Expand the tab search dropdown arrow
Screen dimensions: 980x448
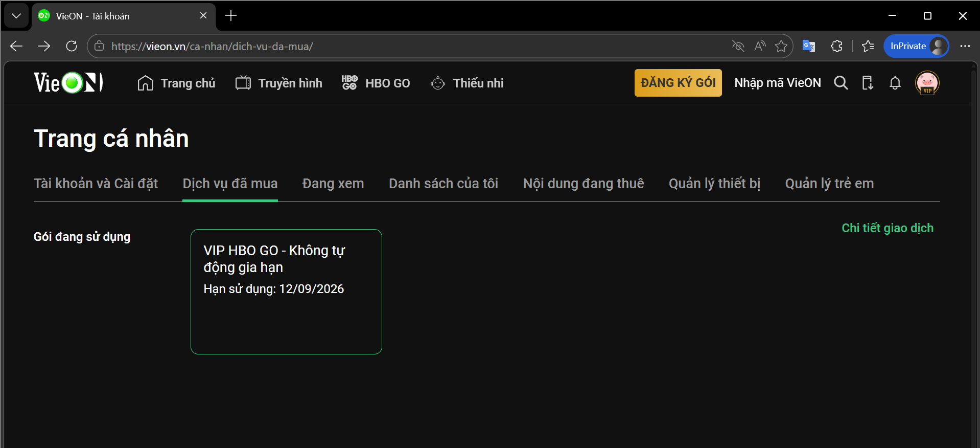click(x=16, y=16)
